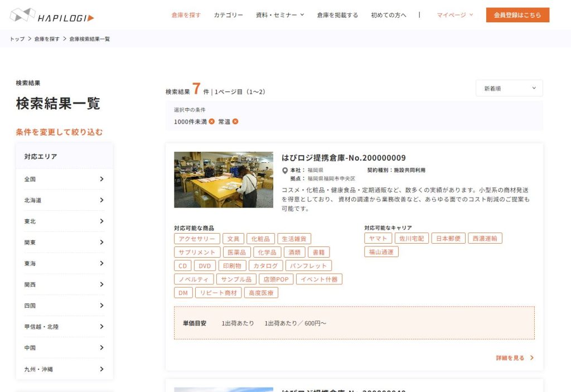Click the 単価目安 price text
This screenshot has height=392, width=571.
[195, 323]
